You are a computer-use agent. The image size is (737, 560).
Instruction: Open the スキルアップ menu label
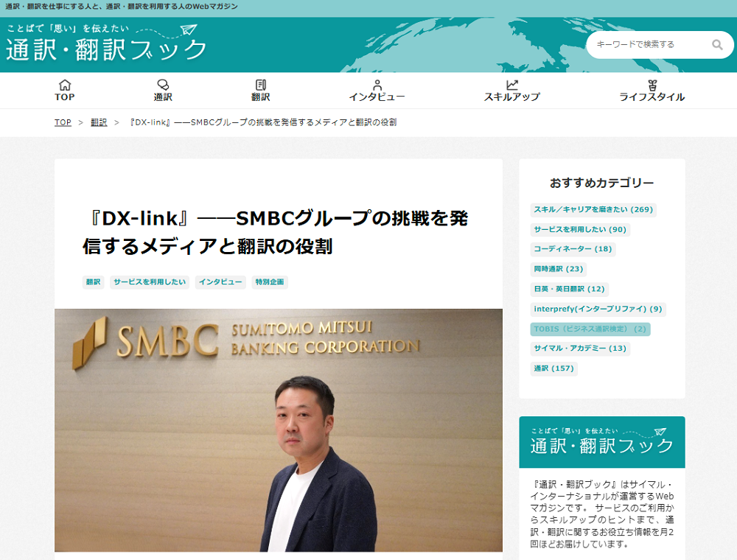click(x=512, y=97)
